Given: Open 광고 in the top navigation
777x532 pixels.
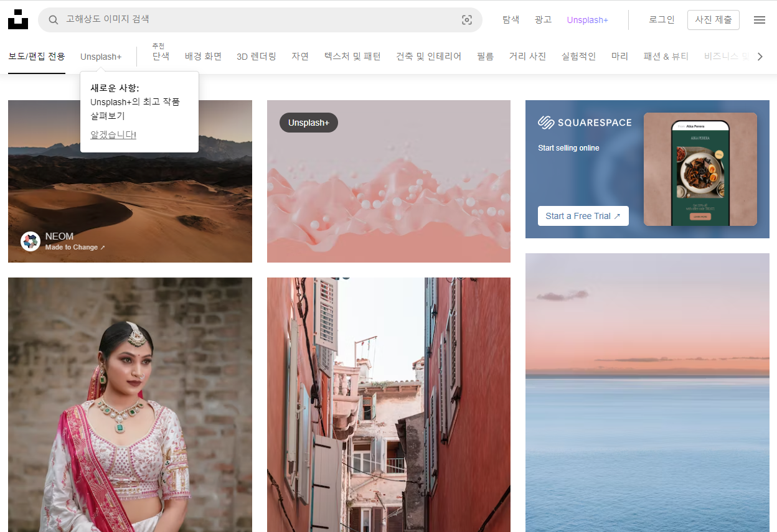Looking at the screenshot, I should point(543,19).
